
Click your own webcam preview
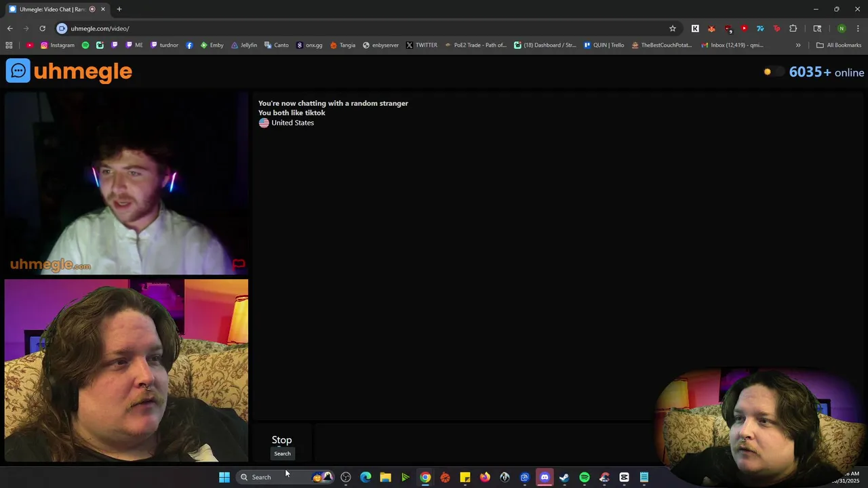coord(126,371)
